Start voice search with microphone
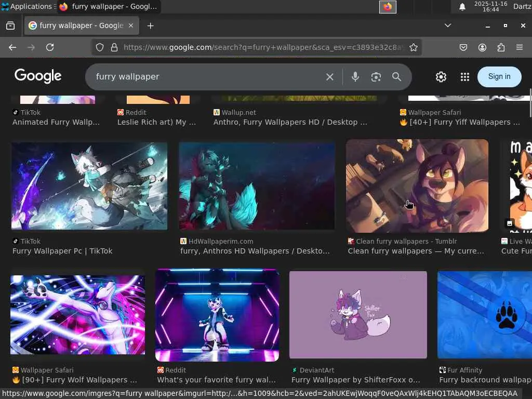 [355, 77]
